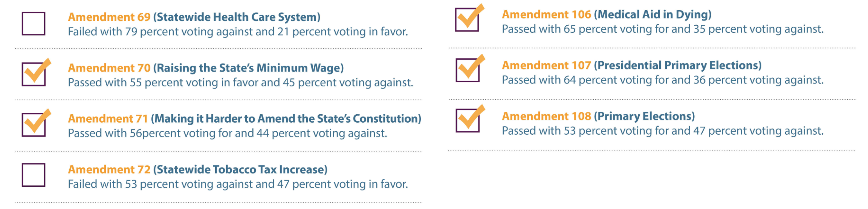Open the Amendment 72 Tobacco Tax Increase heading
Screen dimensions: 868x209
pyautogui.click(x=197, y=169)
